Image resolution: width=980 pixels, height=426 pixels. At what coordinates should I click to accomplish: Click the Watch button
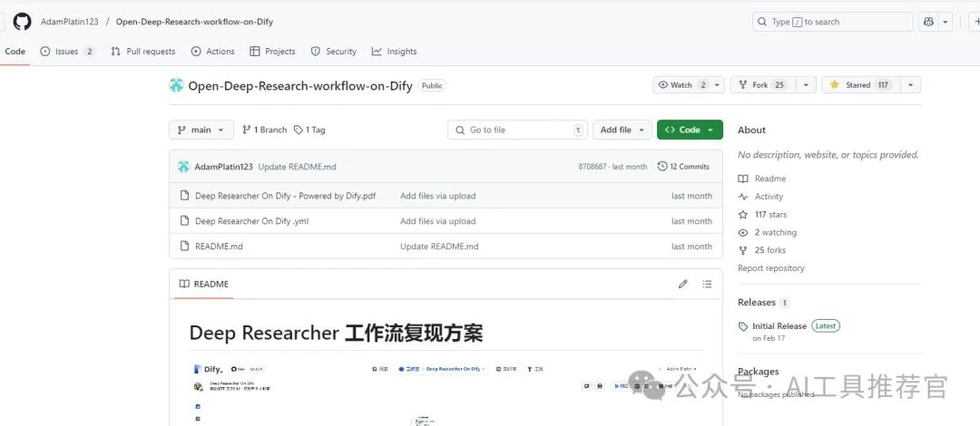[x=681, y=85]
